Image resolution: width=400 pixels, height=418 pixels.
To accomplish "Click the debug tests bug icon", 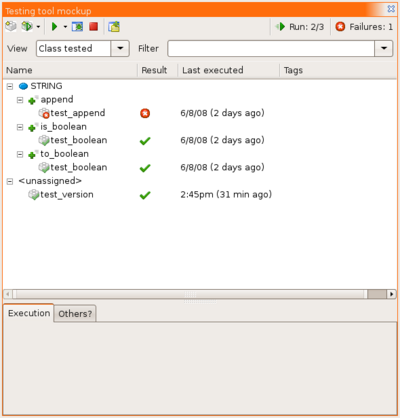I will coord(77,26).
